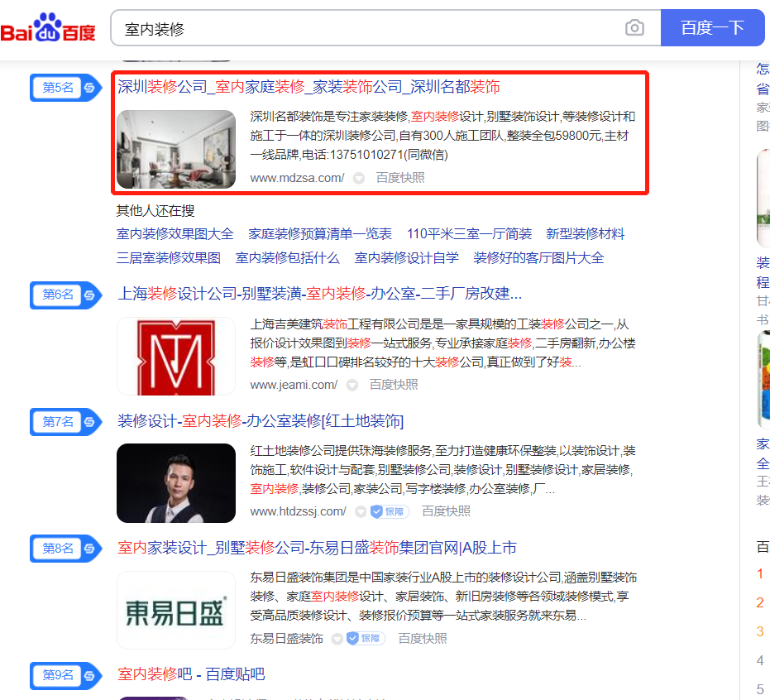Click the snippet starting 上海吉美建筑装饰工程有限公司

[x=442, y=343]
